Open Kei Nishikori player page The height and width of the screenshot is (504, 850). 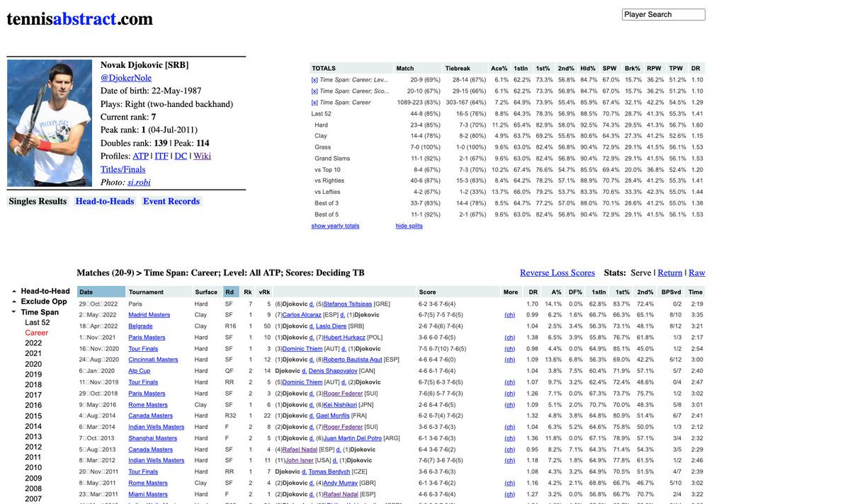[x=340, y=404]
